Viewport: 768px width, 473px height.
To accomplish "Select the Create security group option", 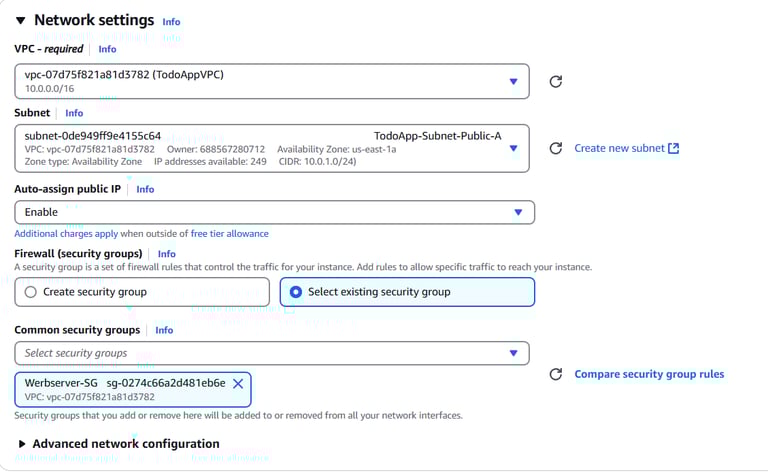I will click(x=31, y=292).
